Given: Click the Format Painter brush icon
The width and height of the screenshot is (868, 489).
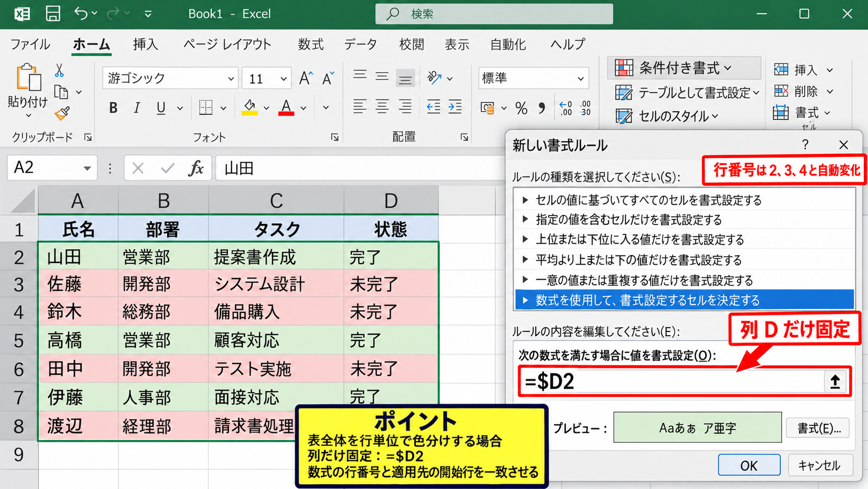Looking at the screenshot, I should [x=62, y=113].
